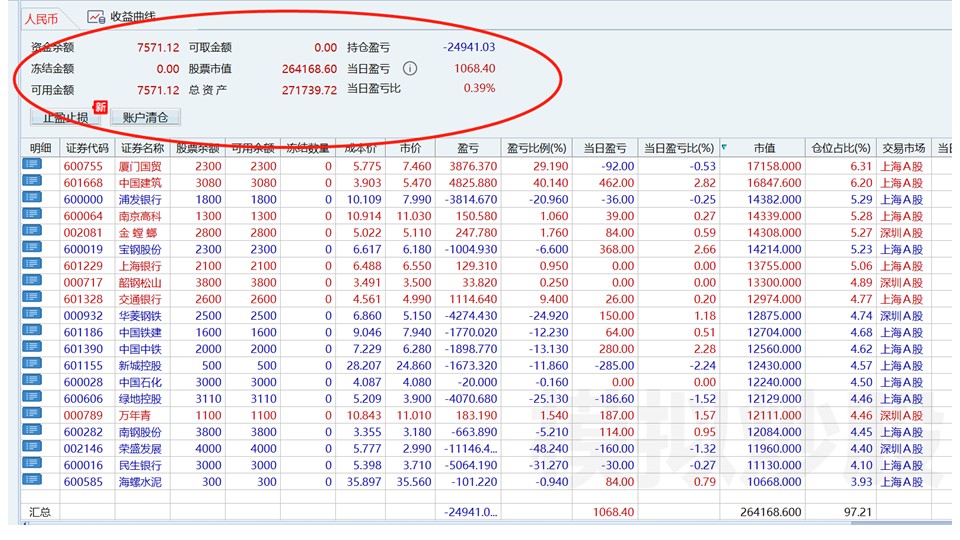Sort by 仓位占比(%) column header

[x=841, y=148]
